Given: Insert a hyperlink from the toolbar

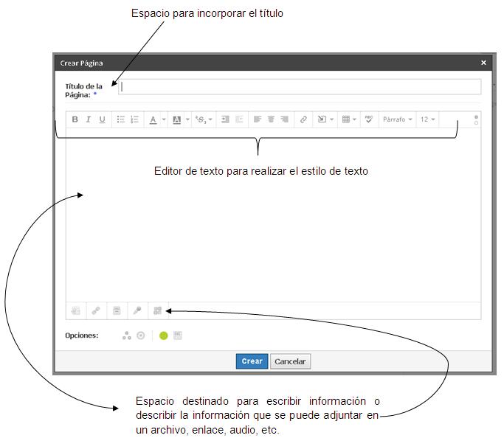Looking at the screenshot, I should click(x=303, y=119).
